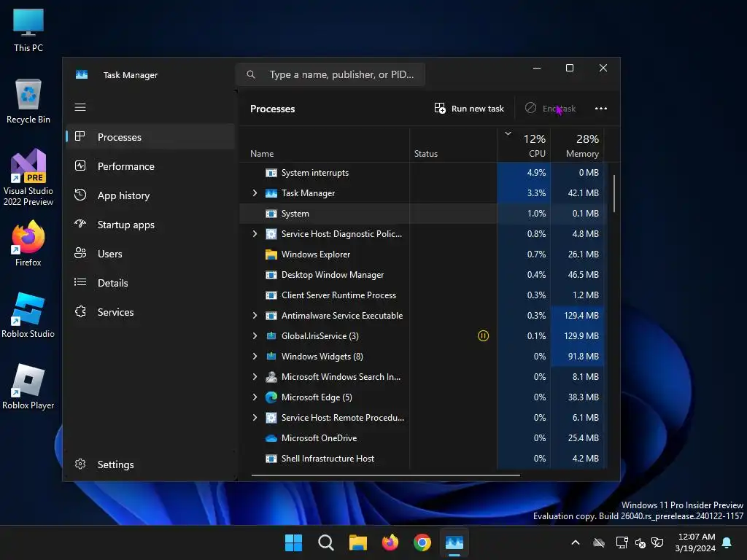Toggle the hamburger navigation menu

[x=80, y=107]
